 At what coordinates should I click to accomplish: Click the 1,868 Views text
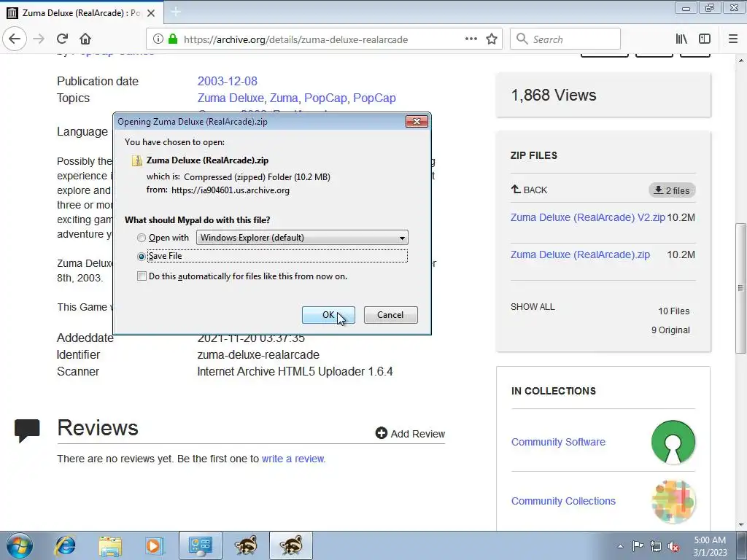[x=554, y=96]
